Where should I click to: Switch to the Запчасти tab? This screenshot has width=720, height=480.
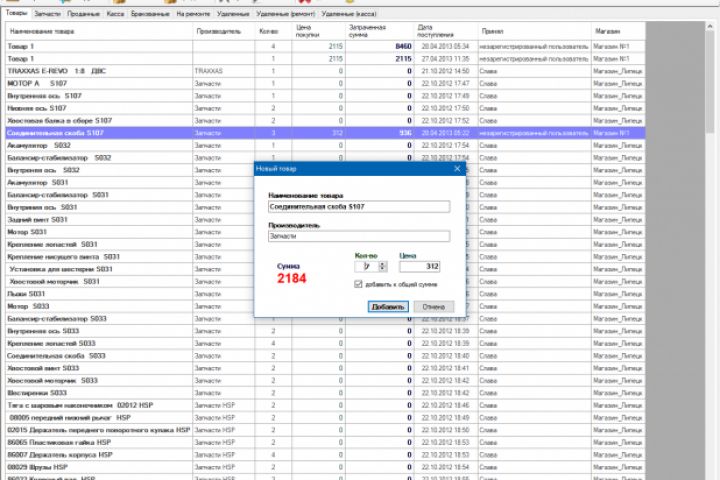click(x=47, y=14)
